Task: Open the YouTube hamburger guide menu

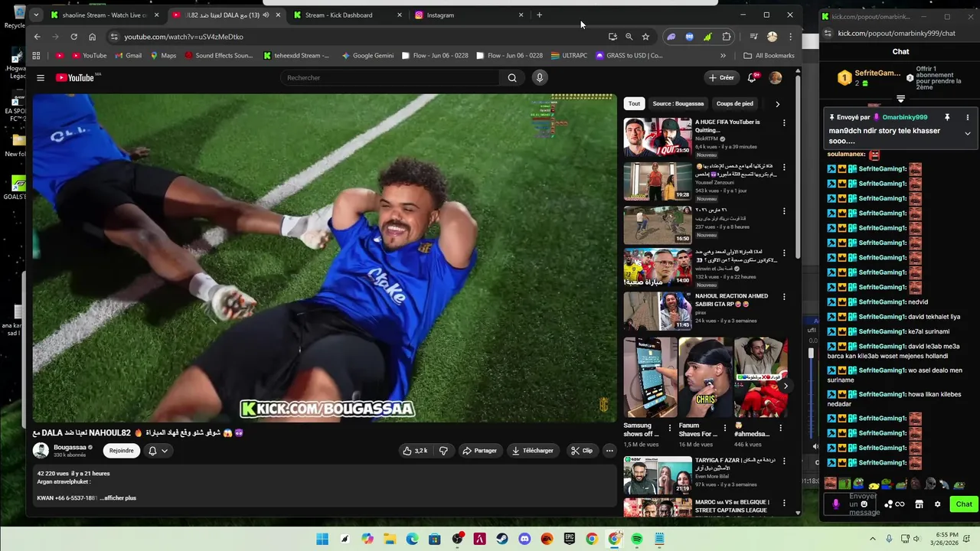Action: point(41,77)
